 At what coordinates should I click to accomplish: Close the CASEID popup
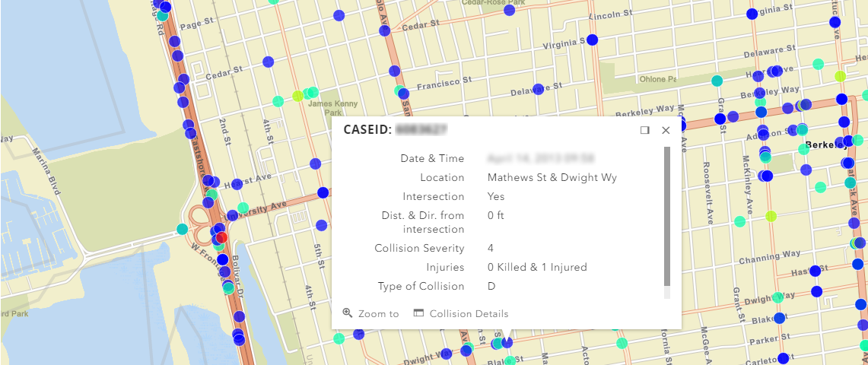click(x=666, y=130)
